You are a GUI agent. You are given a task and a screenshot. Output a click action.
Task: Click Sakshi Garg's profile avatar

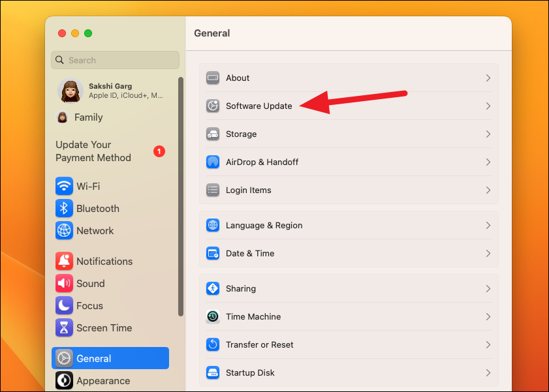tap(71, 91)
